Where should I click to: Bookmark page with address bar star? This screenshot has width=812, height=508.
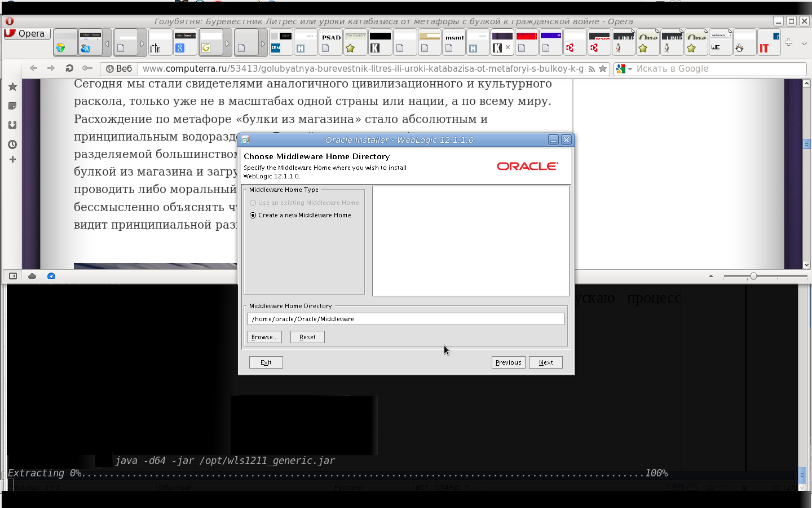click(603, 69)
